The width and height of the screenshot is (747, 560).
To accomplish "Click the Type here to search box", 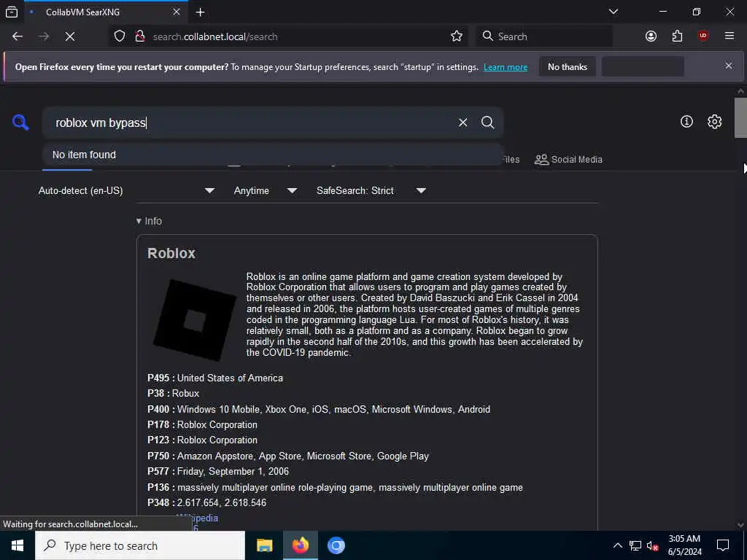I will pos(140,545).
